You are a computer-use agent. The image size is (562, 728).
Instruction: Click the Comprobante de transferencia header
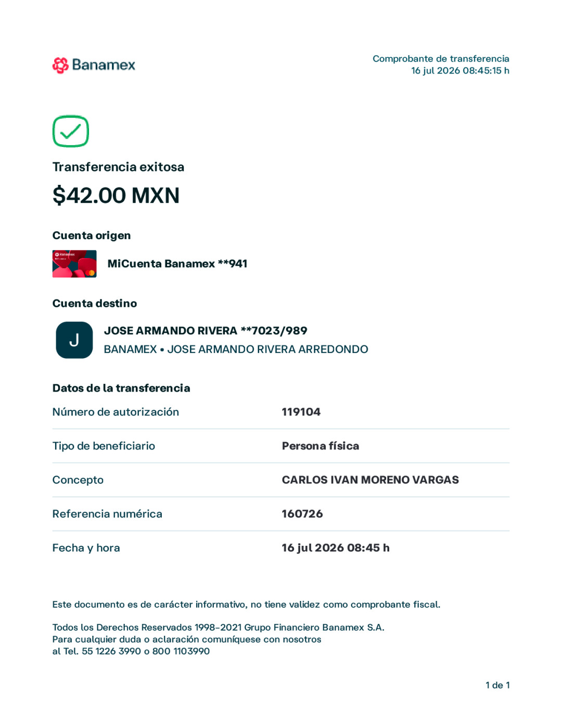pyautogui.click(x=441, y=59)
